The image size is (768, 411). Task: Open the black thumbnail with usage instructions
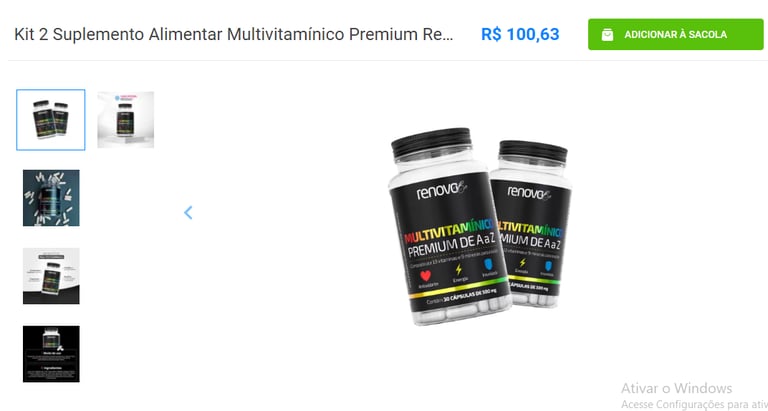tap(51, 354)
